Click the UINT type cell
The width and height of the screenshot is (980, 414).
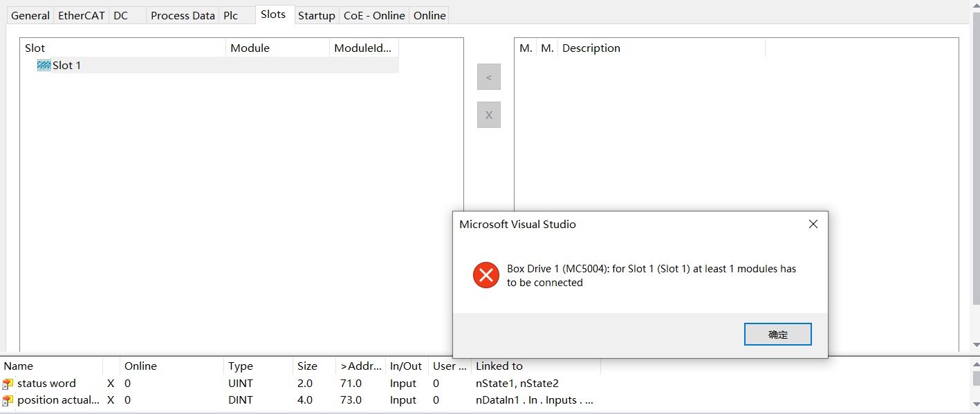(x=241, y=384)
